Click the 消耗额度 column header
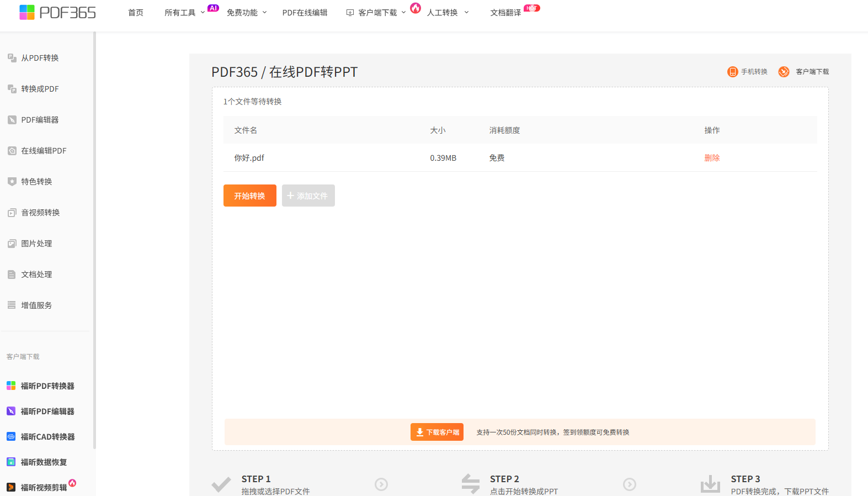868x496 pixels. 504,130
